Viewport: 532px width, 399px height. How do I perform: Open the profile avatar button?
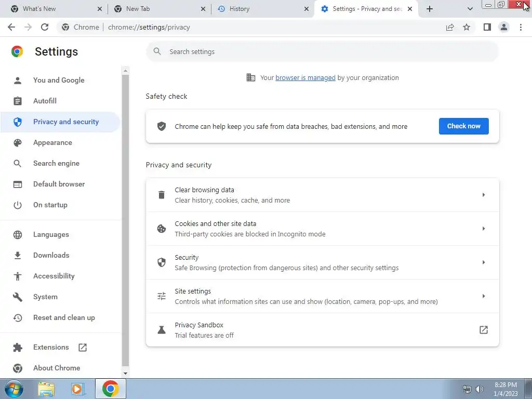tap(504, 27)
